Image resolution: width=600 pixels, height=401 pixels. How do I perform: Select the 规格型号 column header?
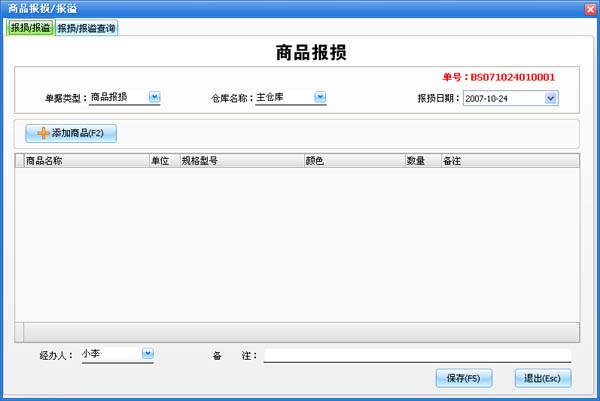[x=240, y=160]
